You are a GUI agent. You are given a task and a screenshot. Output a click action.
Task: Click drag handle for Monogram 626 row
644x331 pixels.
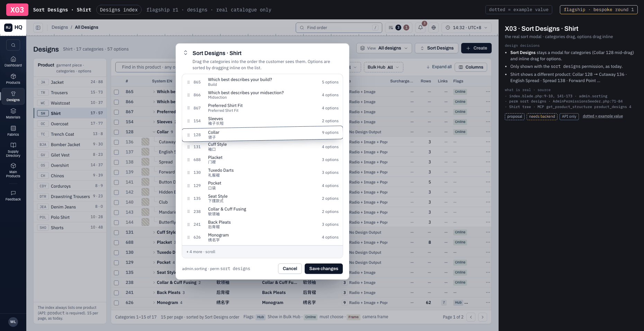pyautogui.click(x=189, y=237)
